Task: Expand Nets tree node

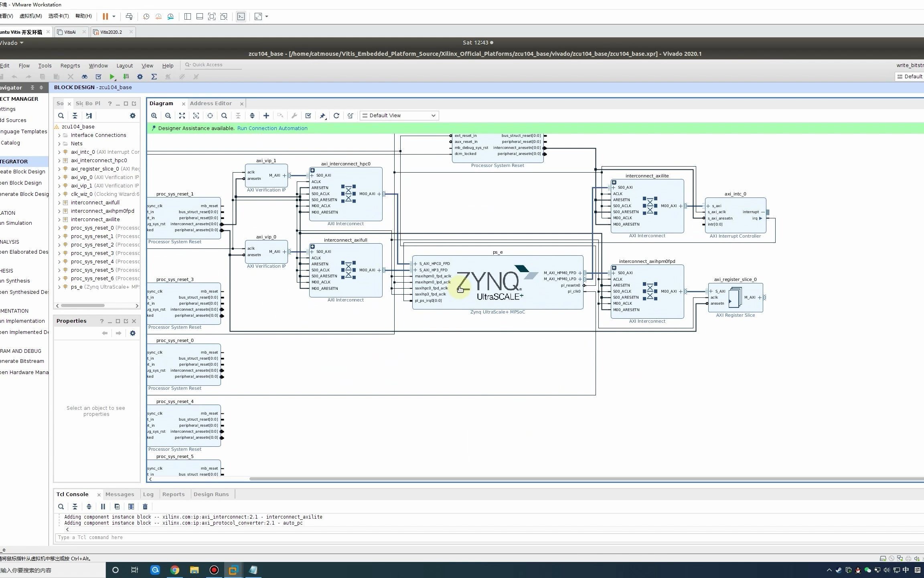Action: (59, 144)
